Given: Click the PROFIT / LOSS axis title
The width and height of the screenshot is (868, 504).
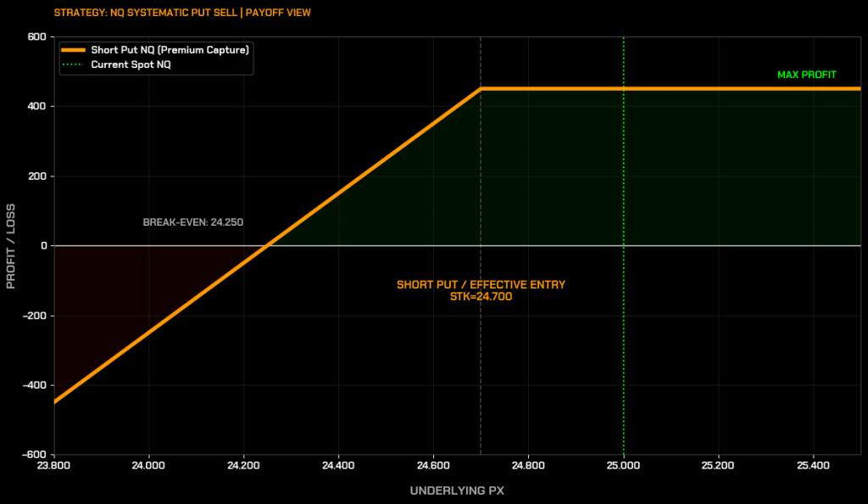Looking at the screenshot, I should coord(11,244).
